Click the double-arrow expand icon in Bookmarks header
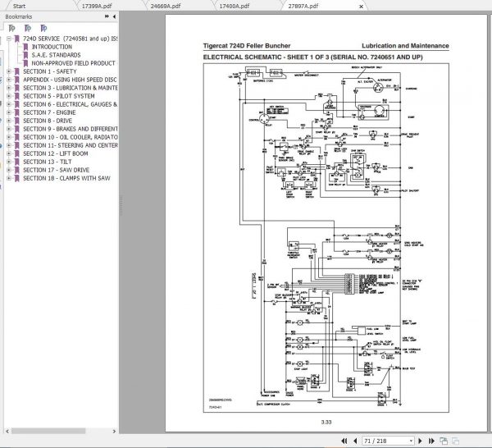 coord(107,16)
